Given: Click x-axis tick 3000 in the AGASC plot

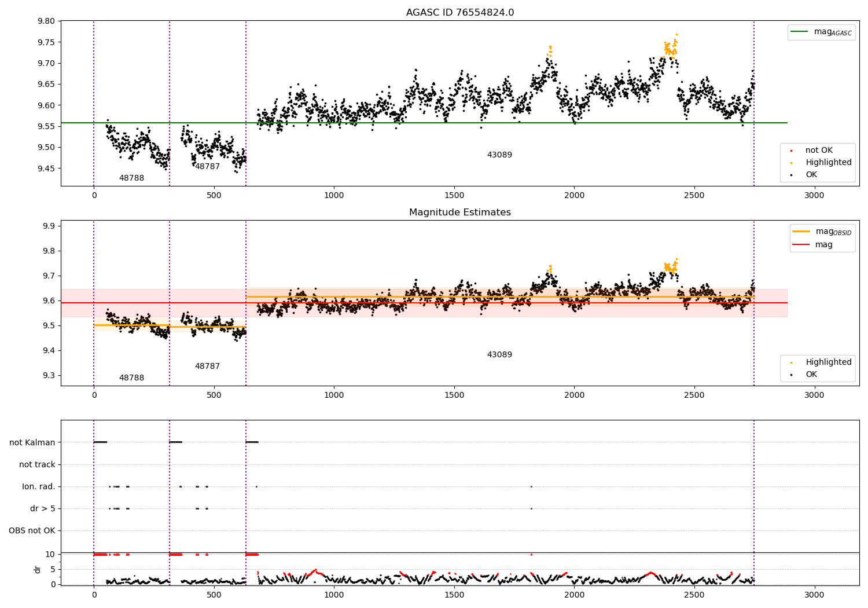Looking at the screenshot, I should [814, 196].
